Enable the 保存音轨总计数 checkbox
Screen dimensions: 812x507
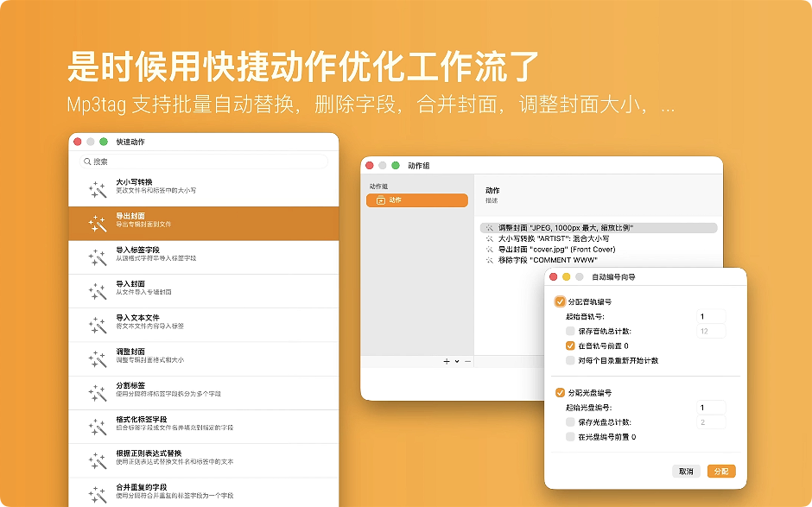pyautogui.click(x=569, y=331)
